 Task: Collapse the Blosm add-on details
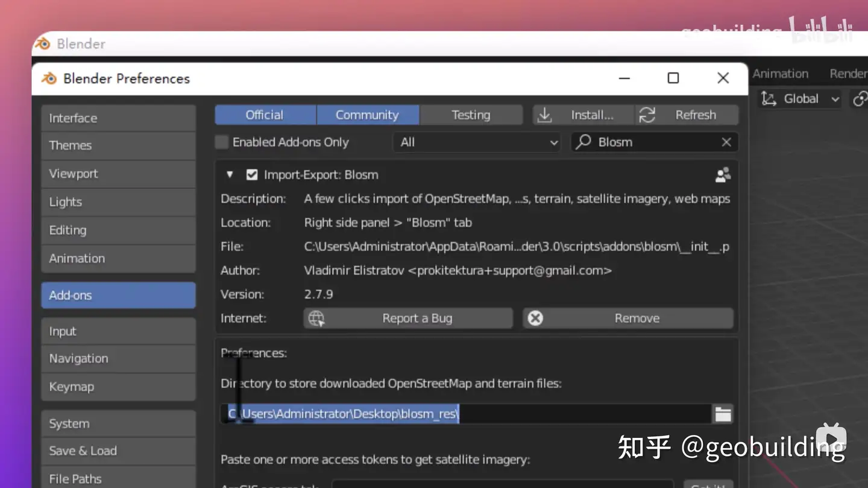229,175
